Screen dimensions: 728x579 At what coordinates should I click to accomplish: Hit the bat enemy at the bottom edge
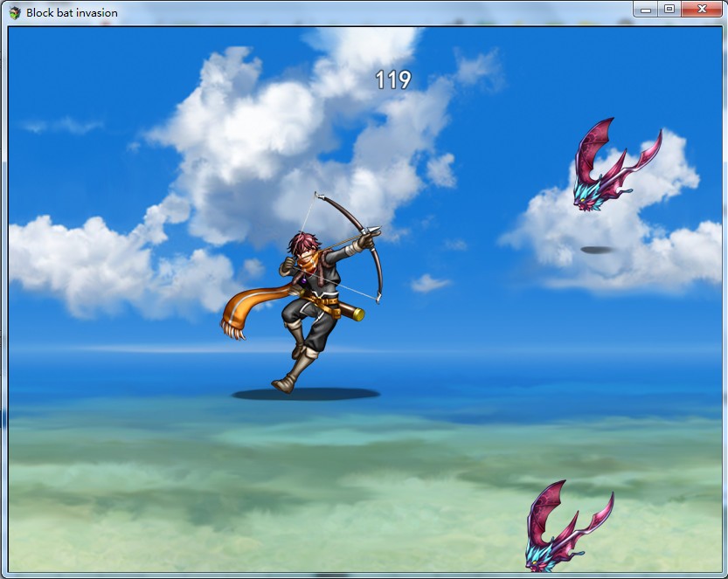click(569, 526)
